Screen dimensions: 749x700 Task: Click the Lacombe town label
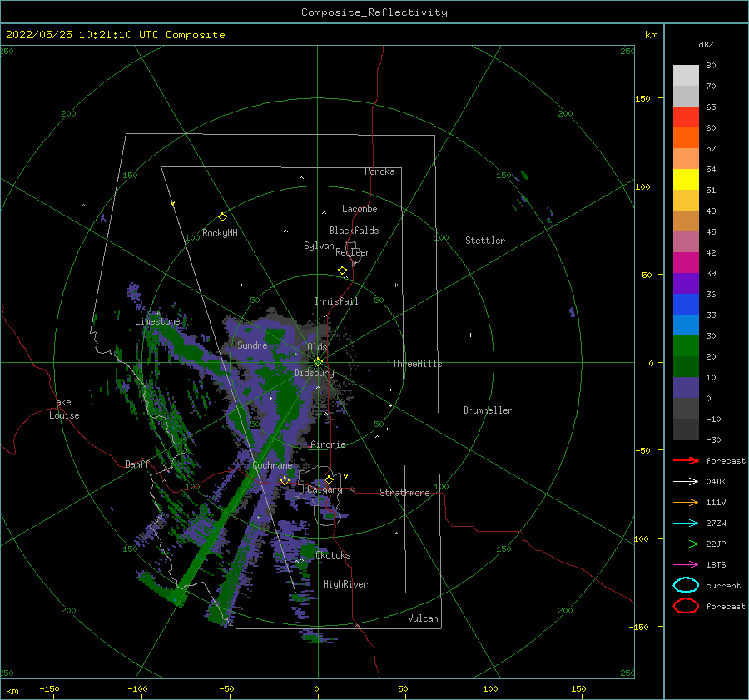pos(360,209)
